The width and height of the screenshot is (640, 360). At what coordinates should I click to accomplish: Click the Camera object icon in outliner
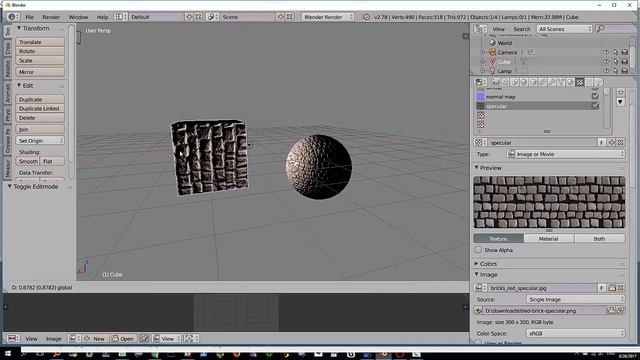tap(493, 52)
